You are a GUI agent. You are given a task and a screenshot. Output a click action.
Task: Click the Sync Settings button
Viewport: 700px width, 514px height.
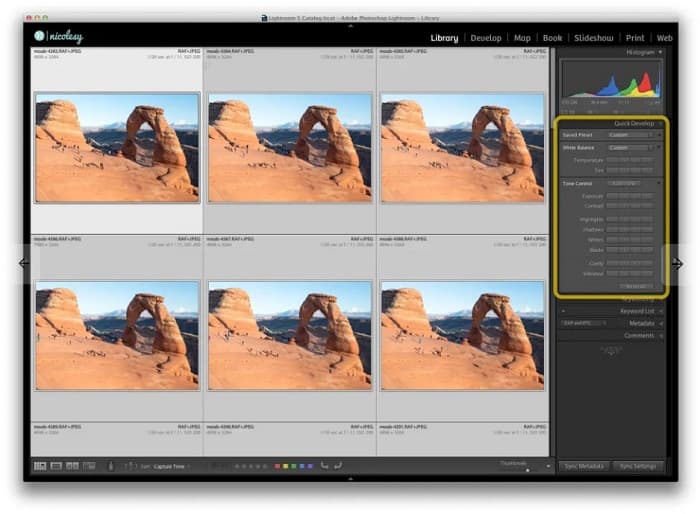(636, 466)
